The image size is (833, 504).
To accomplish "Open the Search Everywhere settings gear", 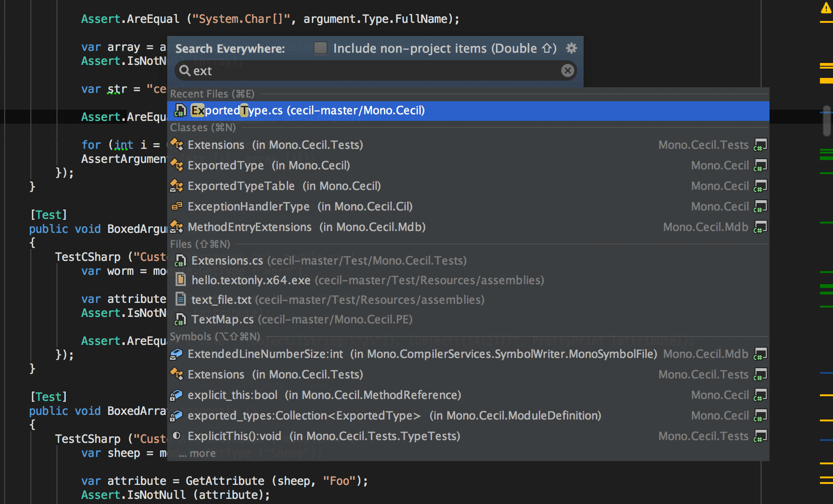I will [572, 48].
